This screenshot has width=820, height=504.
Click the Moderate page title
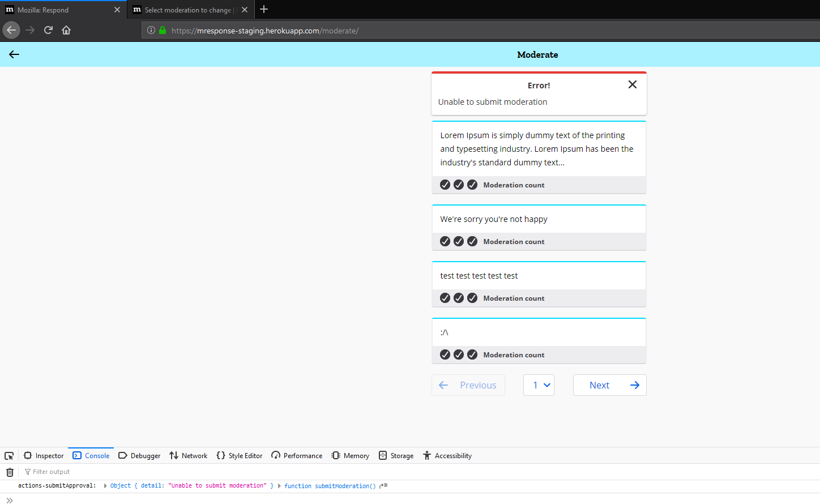click(x=537, y=55)
